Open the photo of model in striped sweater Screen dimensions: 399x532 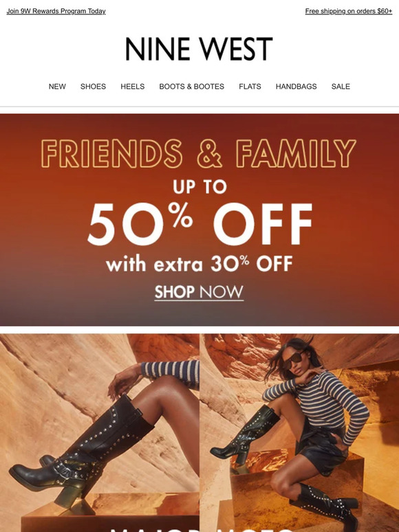pyautogui.click(x=299, y=432)
